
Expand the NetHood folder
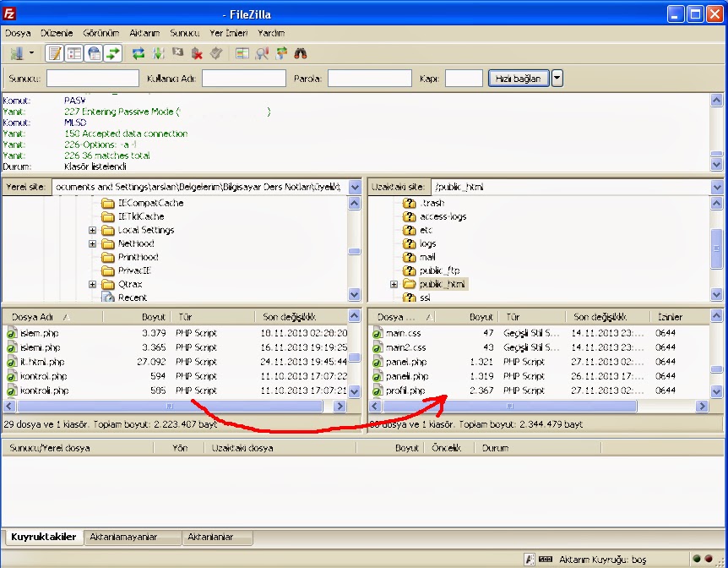click(92, 243)
